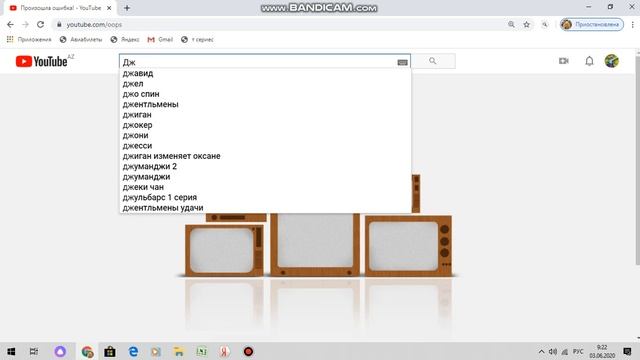Reload the page

pyautogui.click(x=40, y=24)
